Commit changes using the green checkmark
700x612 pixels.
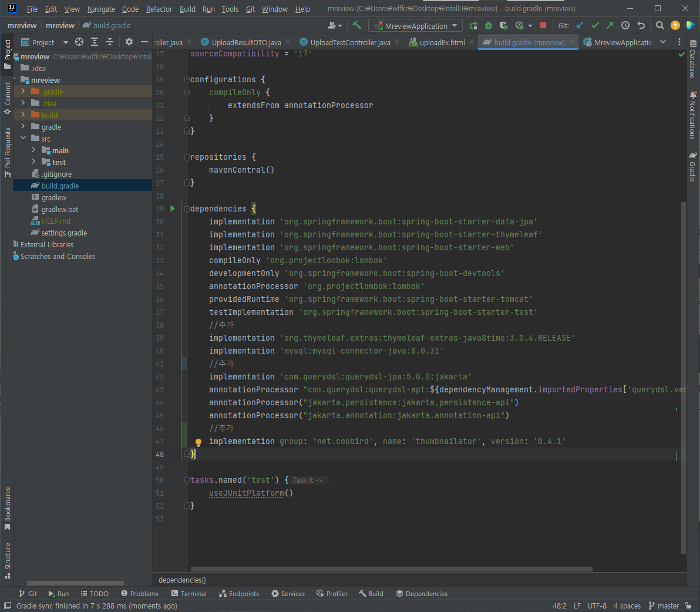595,25
